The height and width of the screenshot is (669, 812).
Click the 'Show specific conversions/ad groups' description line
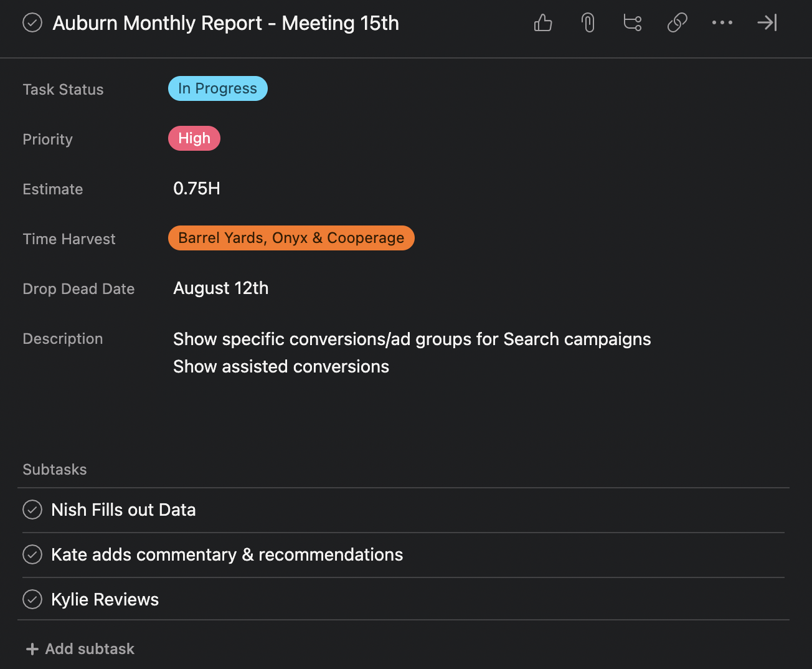point(412,339)
